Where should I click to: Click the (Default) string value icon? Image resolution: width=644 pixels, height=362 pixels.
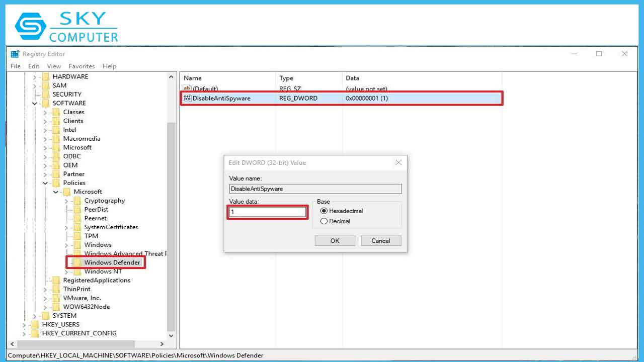pyautogui.click(x=187, y=89)
